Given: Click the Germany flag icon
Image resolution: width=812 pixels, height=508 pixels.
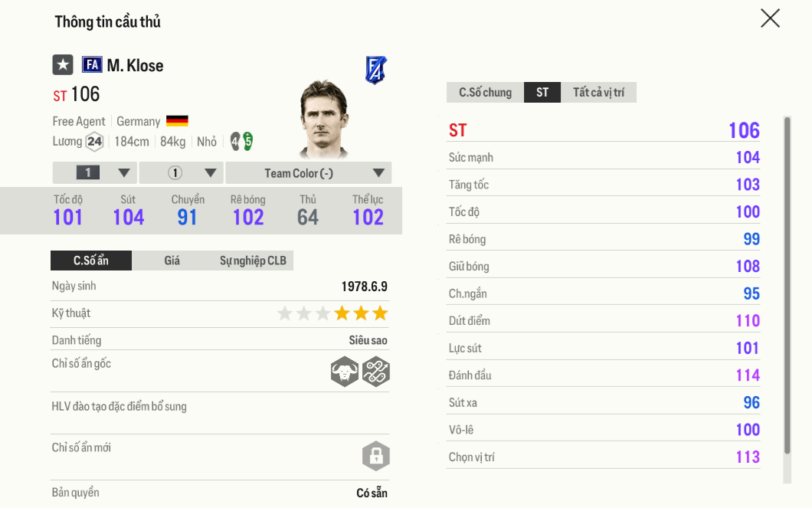Looking at the screenshot, I should click(x=177, y=121).
